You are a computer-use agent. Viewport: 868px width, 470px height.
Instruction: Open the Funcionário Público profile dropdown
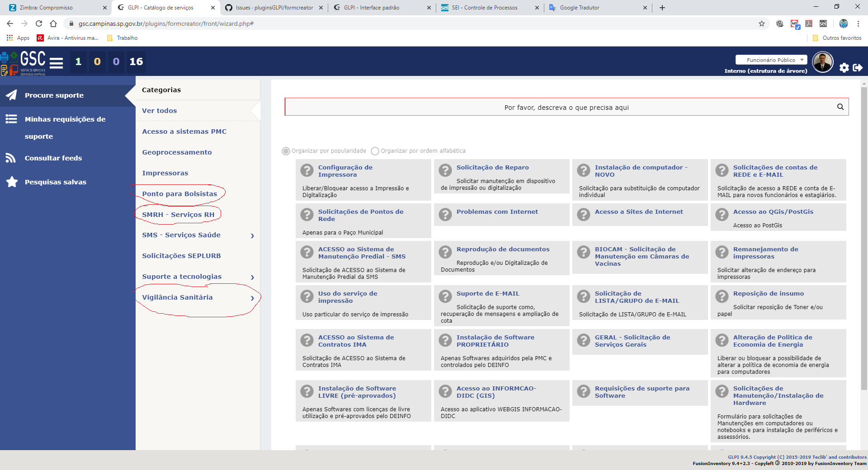(771, 60)
